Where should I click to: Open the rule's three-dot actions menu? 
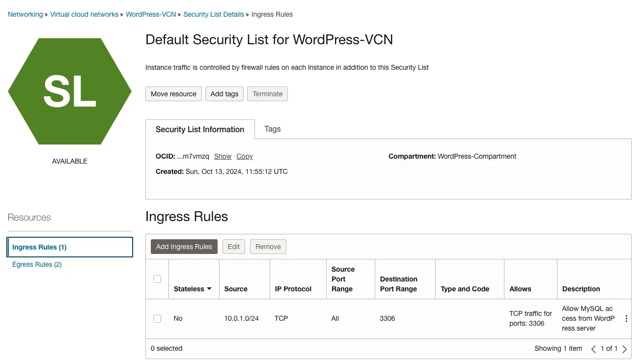click(626, 319)
